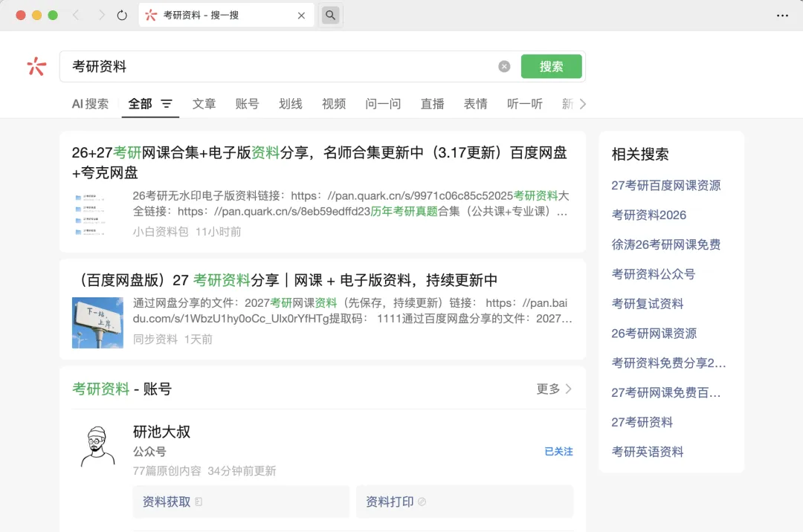Switch to the 视频 tab

click(334, 104)
